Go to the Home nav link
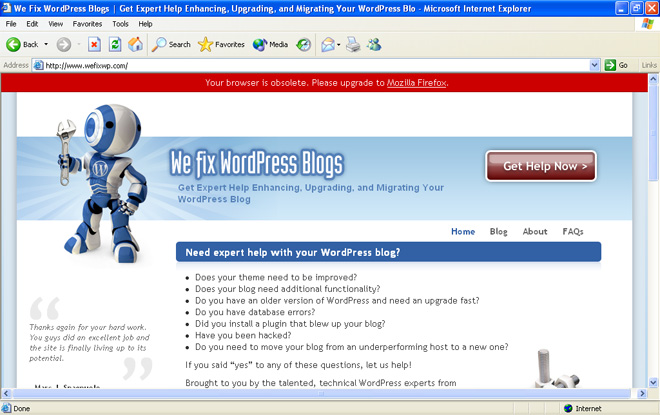Image resolution: width=660 pixels, height=415 pixels. pyautogui.click(x=463, y=231)
